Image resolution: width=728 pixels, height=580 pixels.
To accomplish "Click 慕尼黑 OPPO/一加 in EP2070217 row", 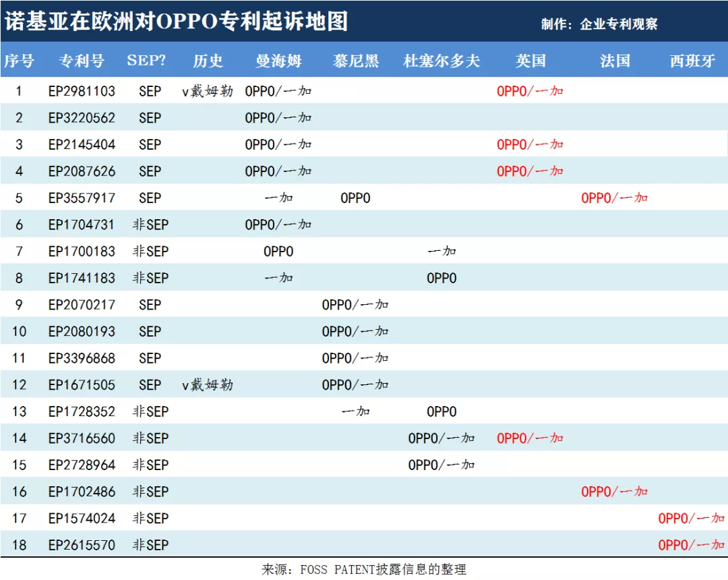I will point(355,305).
